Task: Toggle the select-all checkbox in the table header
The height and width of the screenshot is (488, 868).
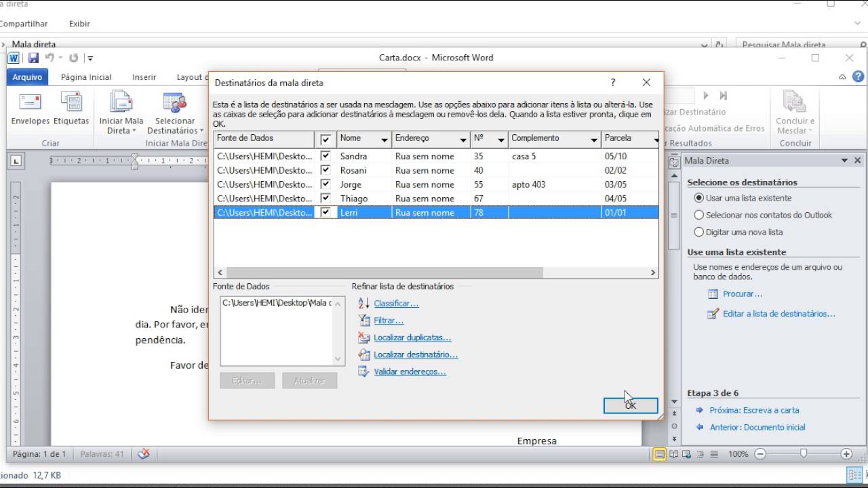Action: point(325,139)
